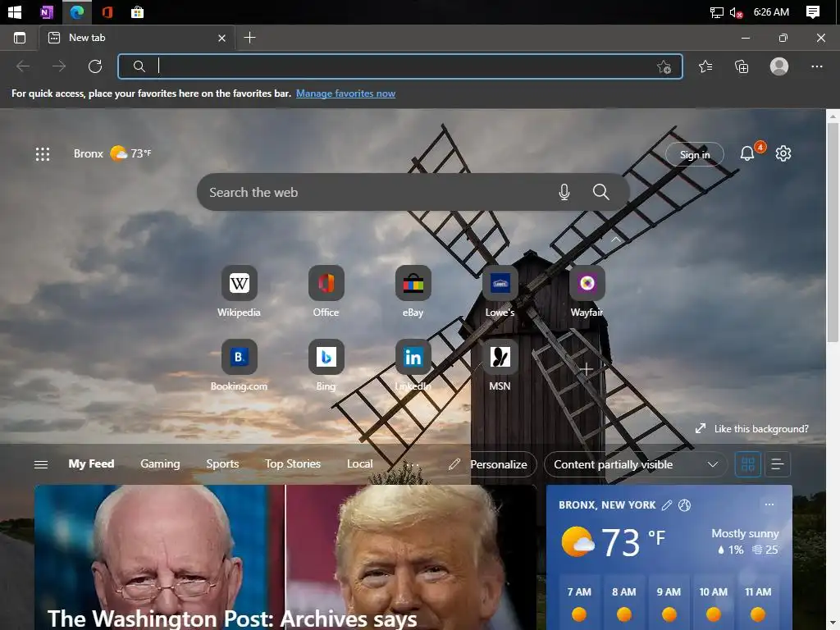840x630 pixels.
Task: Open page settings gear
Action: coord(783,153)
